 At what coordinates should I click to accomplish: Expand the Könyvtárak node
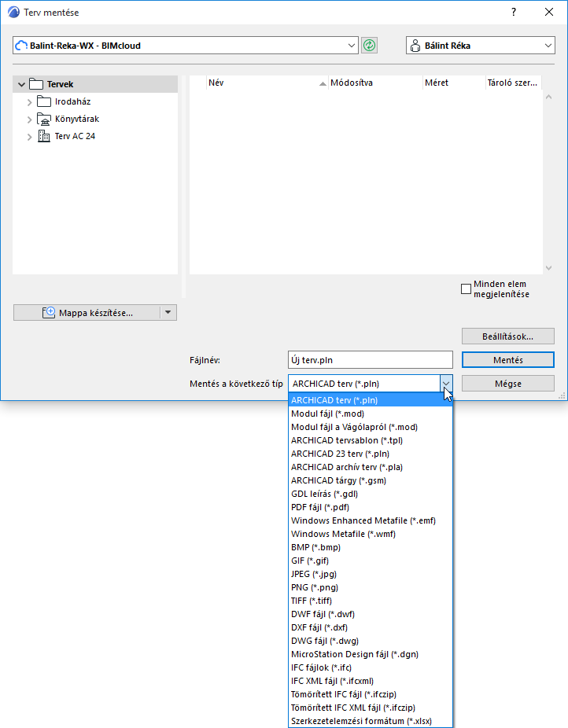point(30,119)
